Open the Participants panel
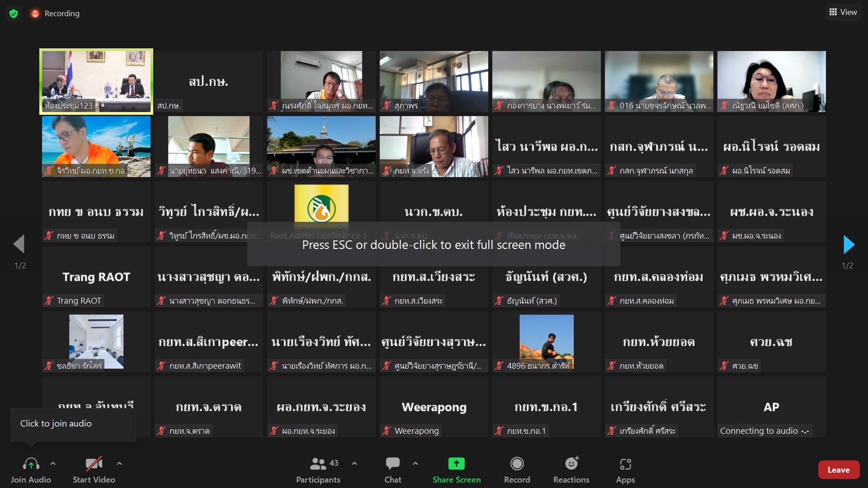Image resolution: width=868 pixels, height=488 pixels. point(318,470)
